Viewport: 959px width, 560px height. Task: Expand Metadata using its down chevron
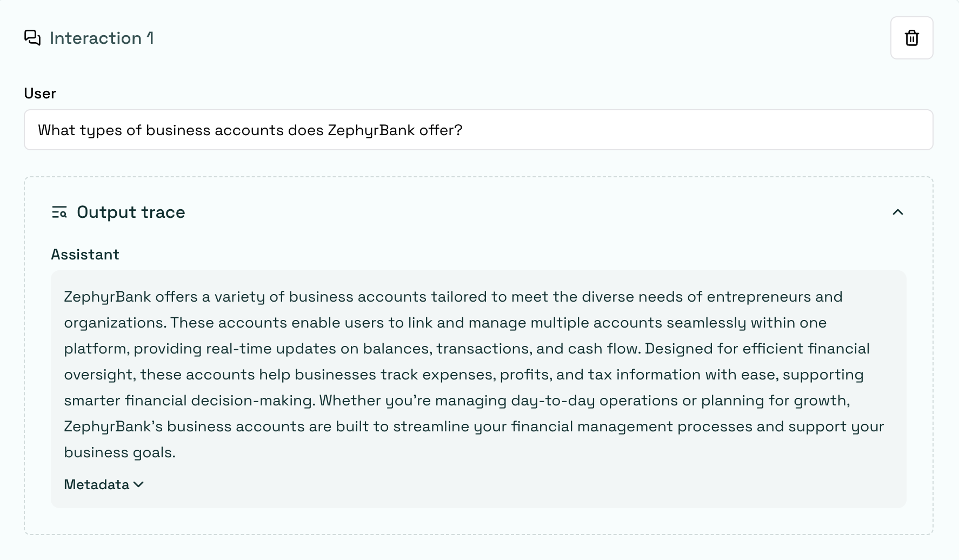click(x=138, y=484)
